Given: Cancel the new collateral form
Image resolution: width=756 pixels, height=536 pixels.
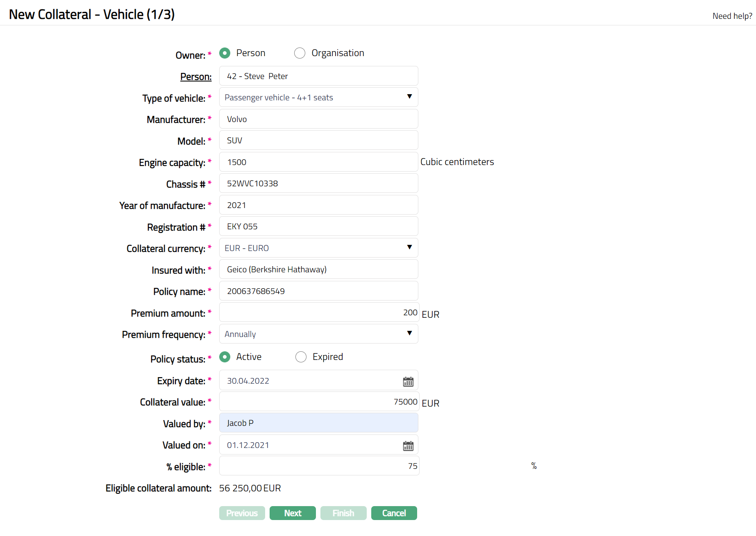Looking at the screenshot, I should pos(394,513).
